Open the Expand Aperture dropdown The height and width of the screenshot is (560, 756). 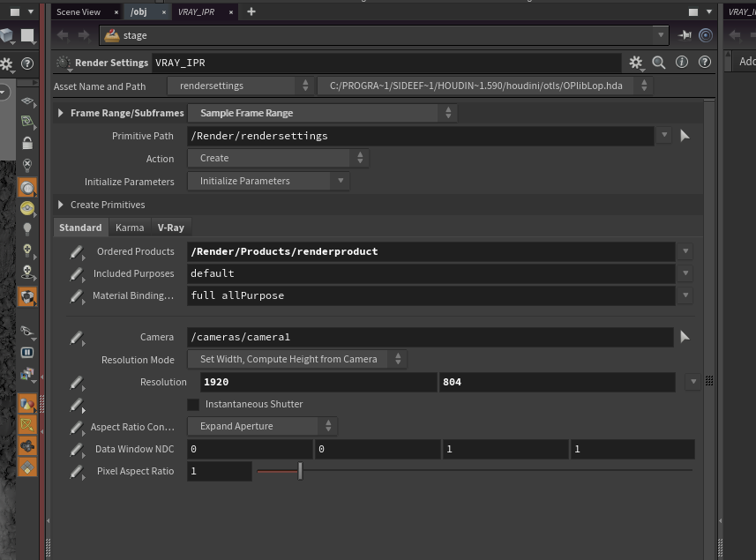tap(262, 426)
